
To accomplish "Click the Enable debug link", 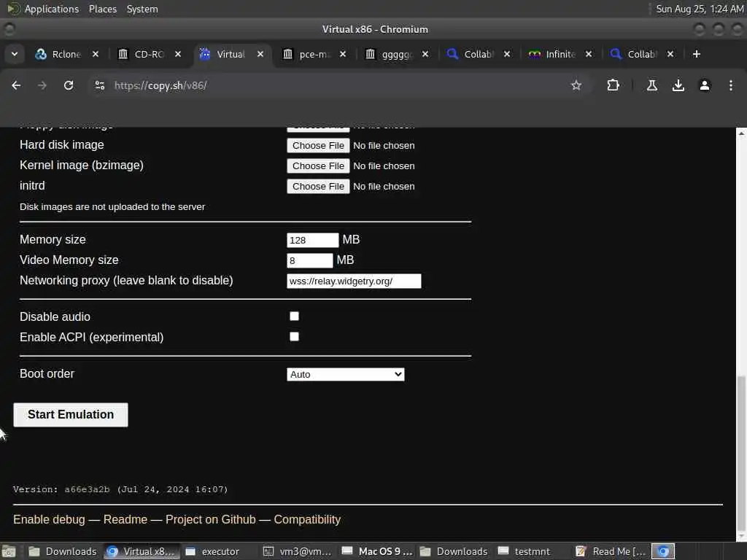I will coord(49,519).
